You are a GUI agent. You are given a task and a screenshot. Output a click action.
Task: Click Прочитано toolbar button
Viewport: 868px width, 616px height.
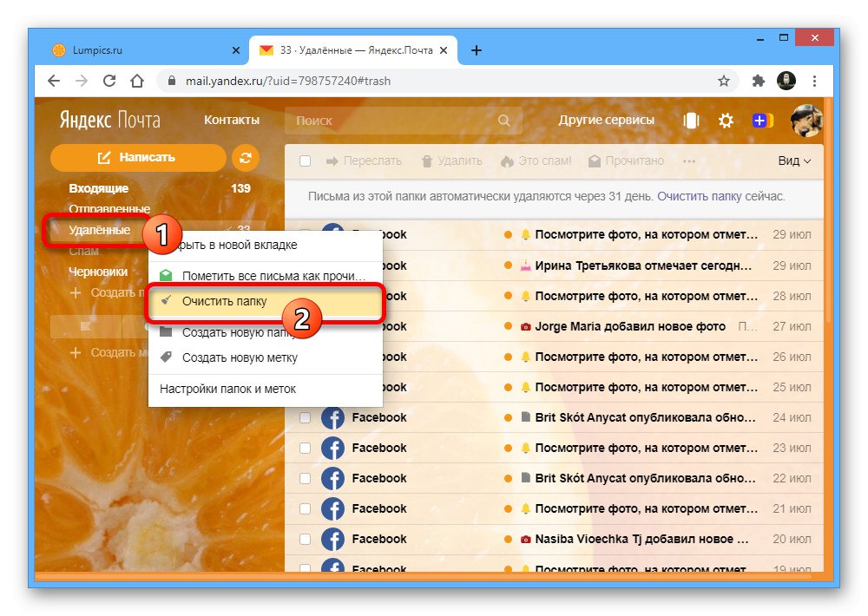pos(626,161)
